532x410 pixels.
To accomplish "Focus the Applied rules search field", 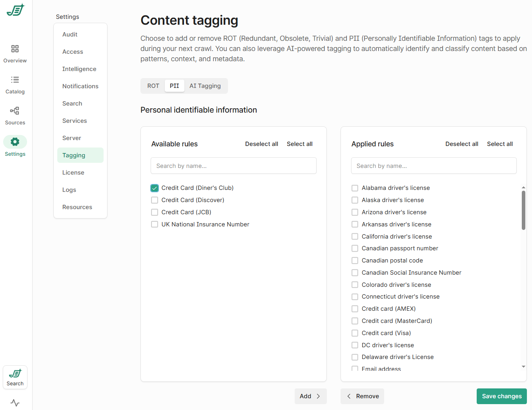I will click(434, 166).
